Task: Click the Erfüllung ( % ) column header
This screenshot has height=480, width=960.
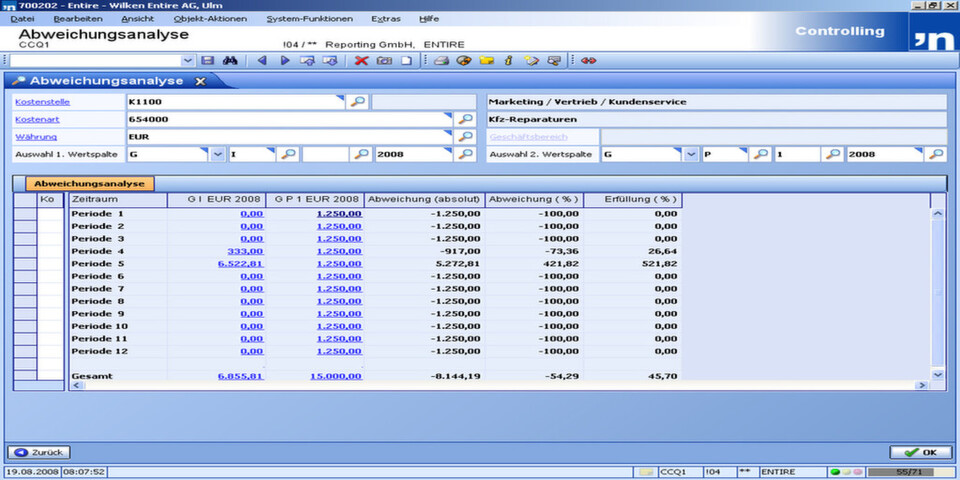Action: coord(633,200)
